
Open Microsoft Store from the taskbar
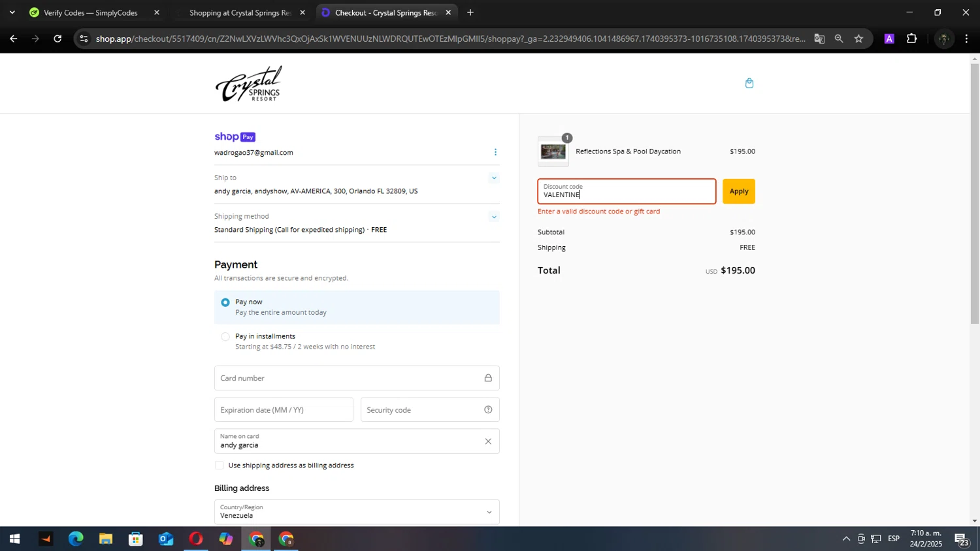[136, 539]
